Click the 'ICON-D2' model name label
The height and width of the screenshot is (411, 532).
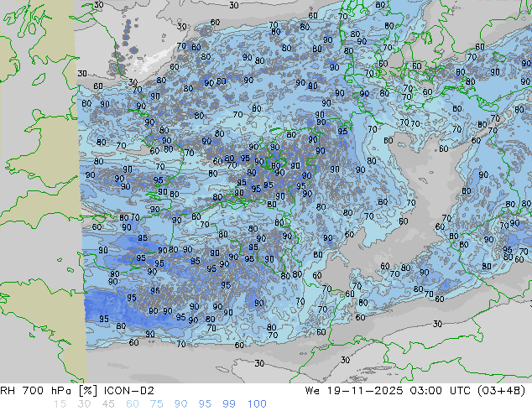(x=129, y=391)
